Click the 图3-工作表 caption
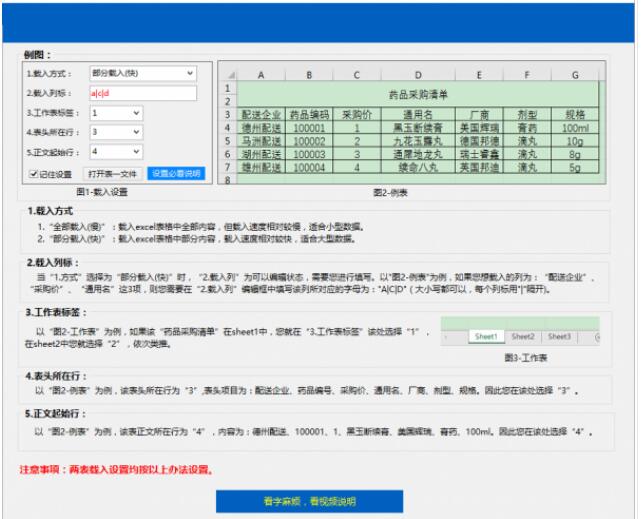The height and width of the screenshot is (519, 642). coord(526,358)
